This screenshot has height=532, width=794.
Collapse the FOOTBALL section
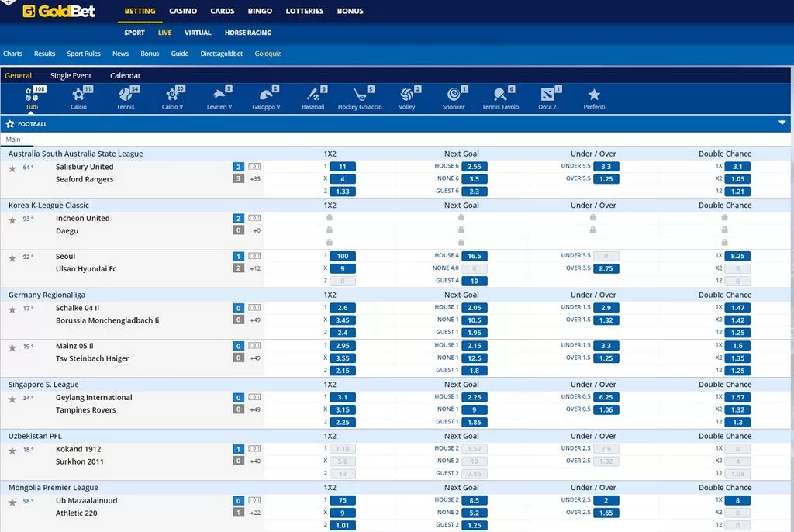pyautogui.click(x=782, y=123)
